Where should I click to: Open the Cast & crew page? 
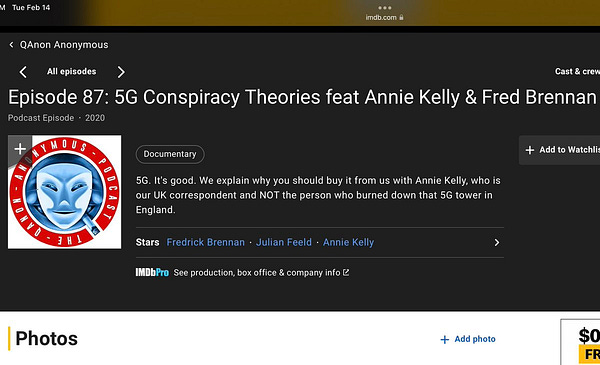[x=577, y=72]
